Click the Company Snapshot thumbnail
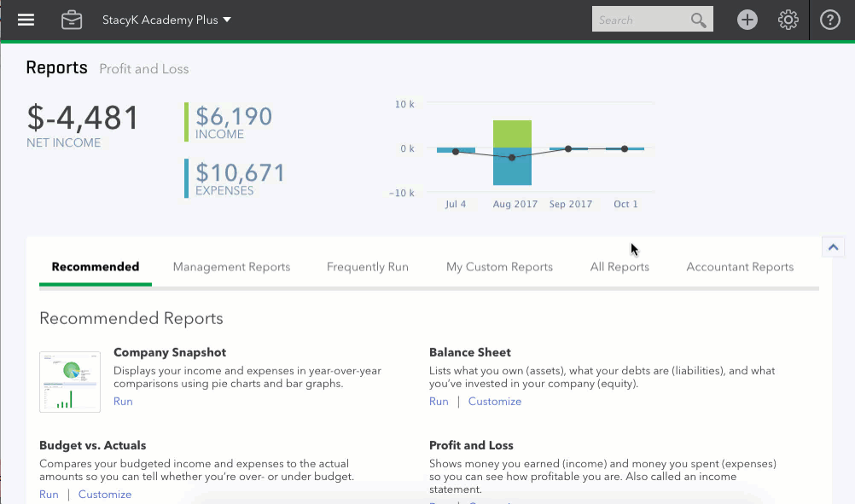This screenshot has height=504, width=855. [70, 381]
